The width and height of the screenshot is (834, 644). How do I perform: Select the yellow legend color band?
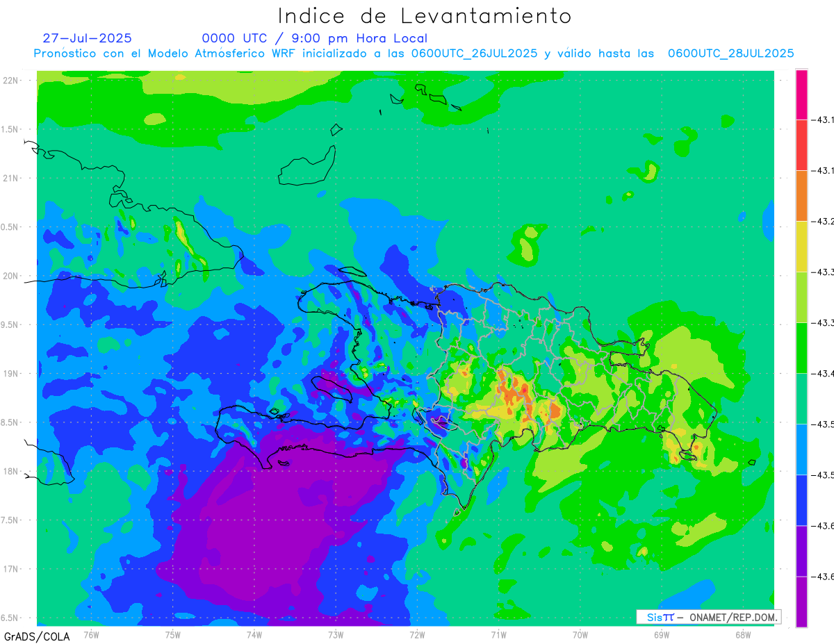pos(801,247)
